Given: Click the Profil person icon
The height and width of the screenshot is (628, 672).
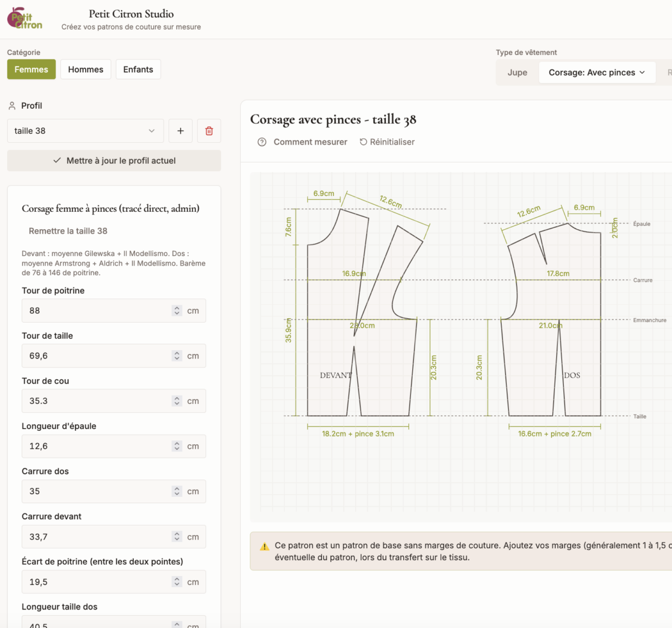Looking at the screenshot, I should point(12,105).
